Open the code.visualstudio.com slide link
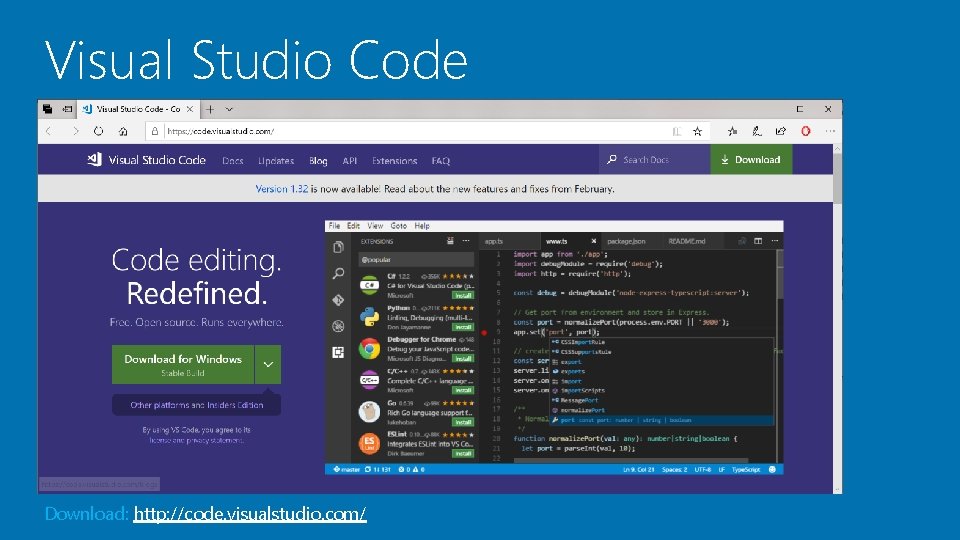 250,513
